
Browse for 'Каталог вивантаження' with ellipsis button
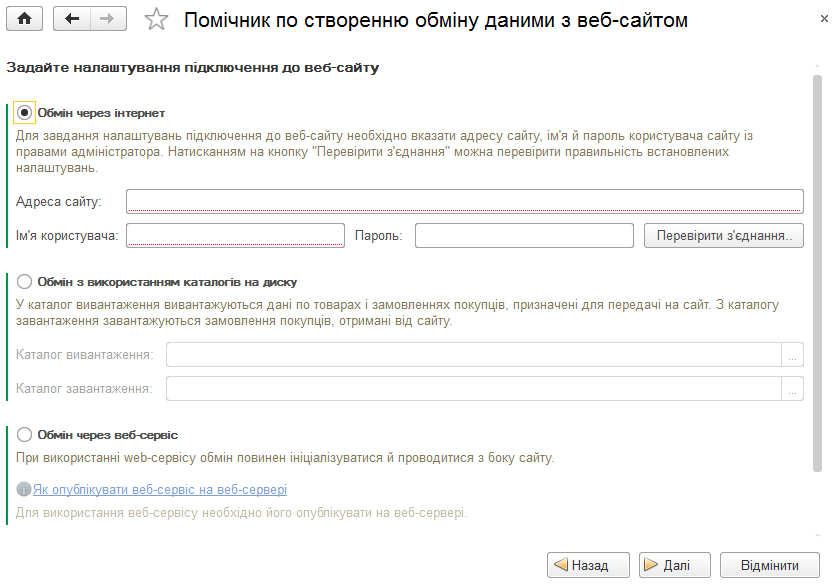tap(793, 354)
